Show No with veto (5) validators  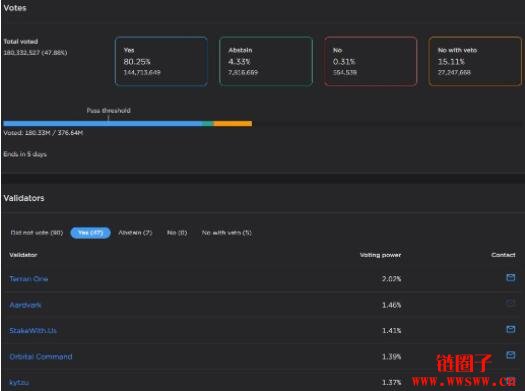pos(227,233)
